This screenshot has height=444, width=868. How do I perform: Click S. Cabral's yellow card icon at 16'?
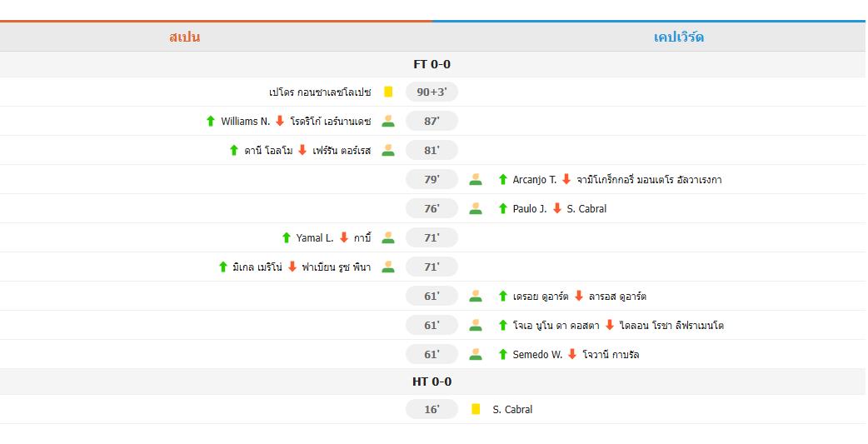476,409
